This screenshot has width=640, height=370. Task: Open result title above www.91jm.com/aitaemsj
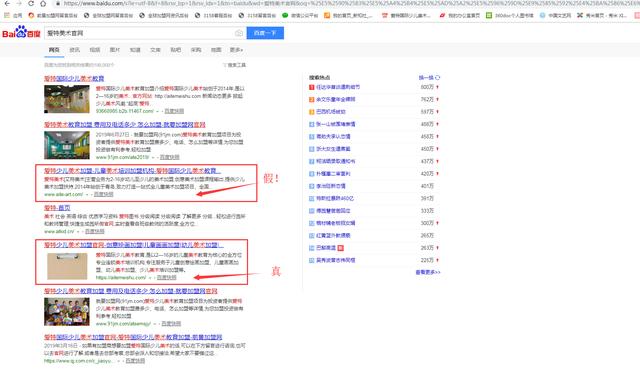tap(131, 291)
